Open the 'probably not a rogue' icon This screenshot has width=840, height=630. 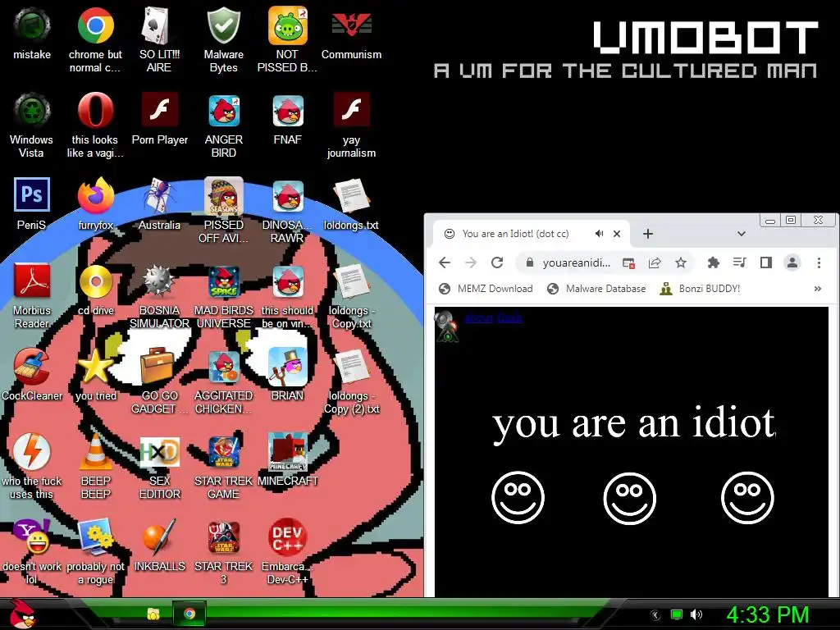coord(95,537)
